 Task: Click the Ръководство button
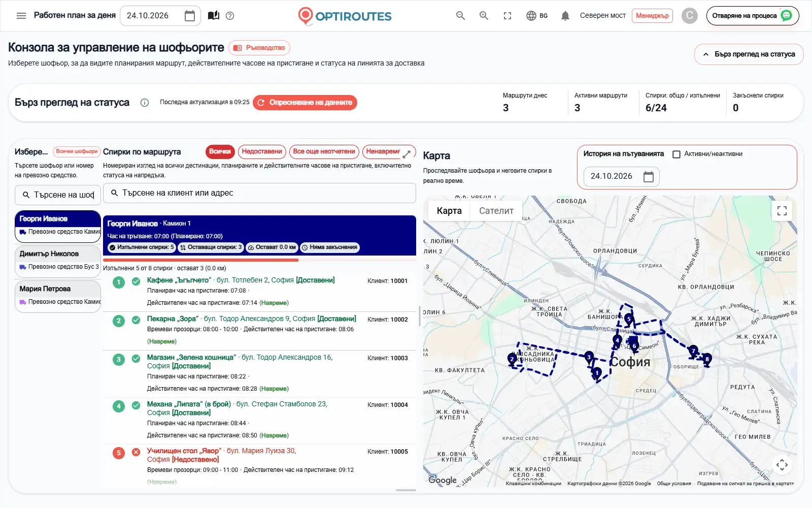(259, 48)
